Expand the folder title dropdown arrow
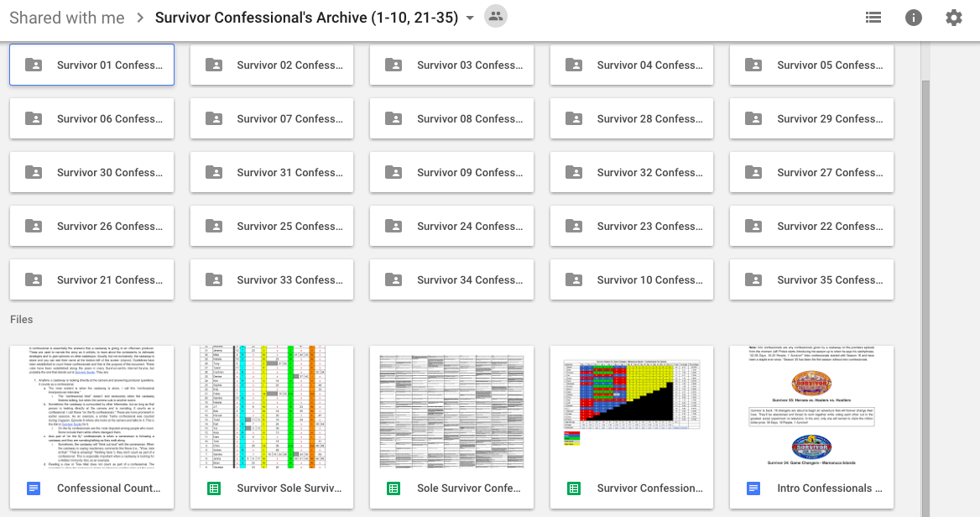Viewport: 980px width, 517px height. (x=470, y=18)
